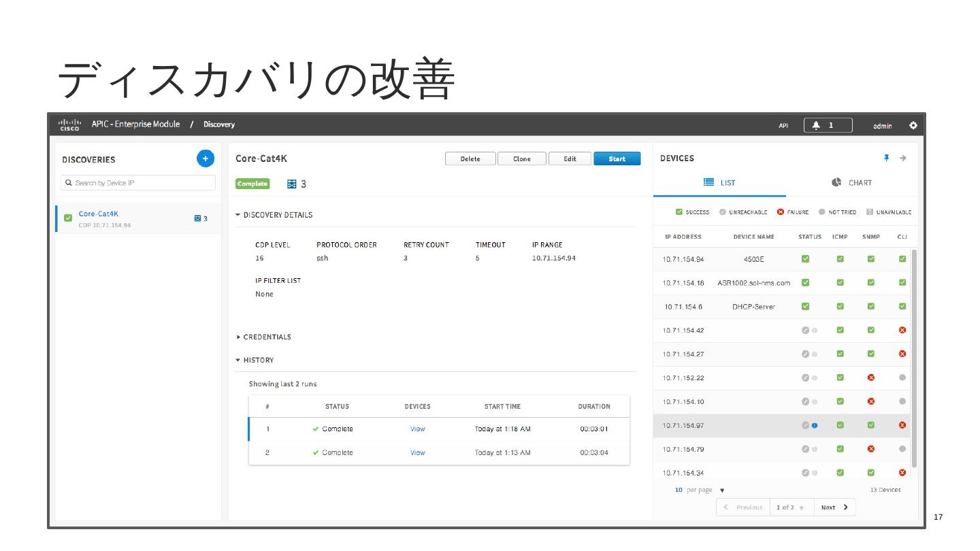Viewport: 980px width, 551px height.
Task: Click the Cisco logo
Action: (70, 124)
